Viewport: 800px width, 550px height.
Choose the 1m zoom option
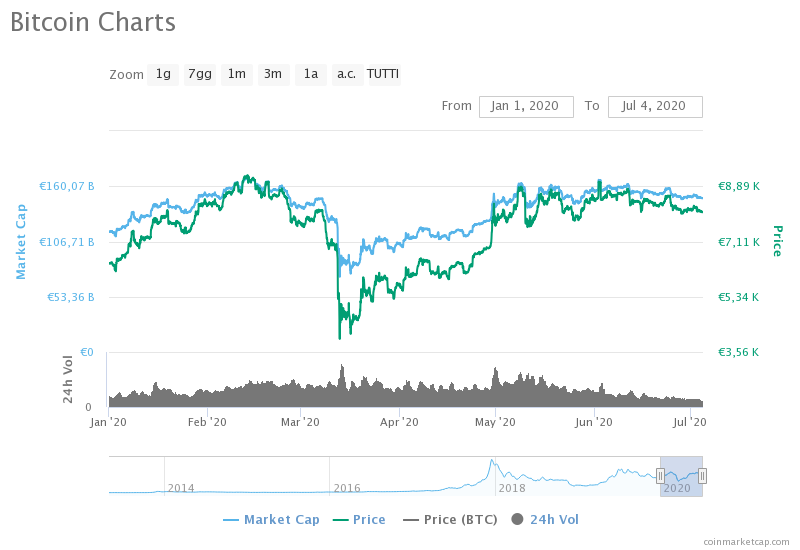(x=237, y=74)
